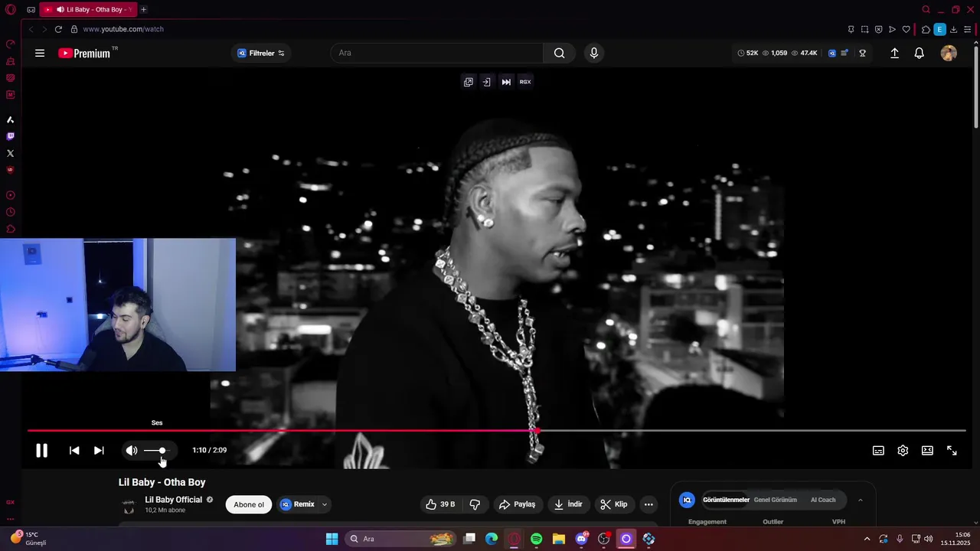Screen dimensions: 980x551
Task: Share the video via Paylaş
Action: click(x=517, y=504)
